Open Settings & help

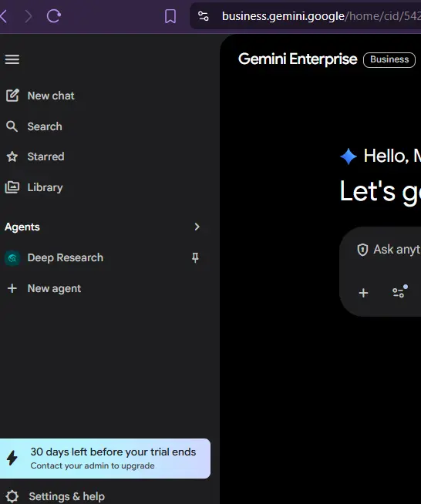pyautogui.click(x=67, y=496)
